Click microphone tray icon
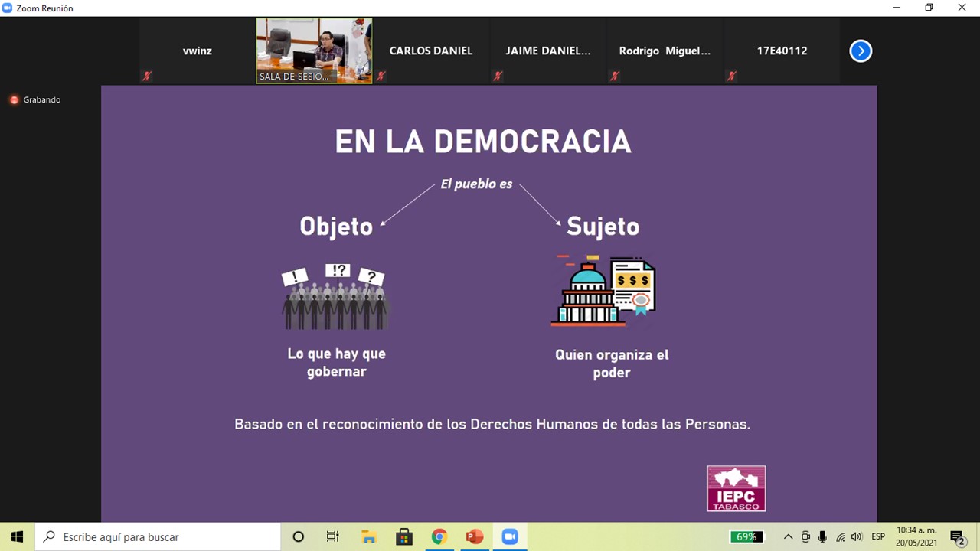This screenshot has width=980, height=551. (823, 536)
